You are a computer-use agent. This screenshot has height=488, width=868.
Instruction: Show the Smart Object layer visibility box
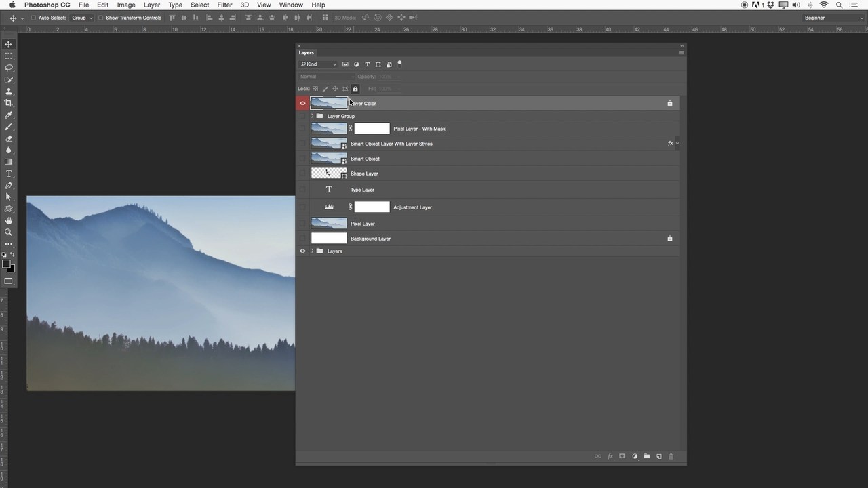(x=302, y=159)
